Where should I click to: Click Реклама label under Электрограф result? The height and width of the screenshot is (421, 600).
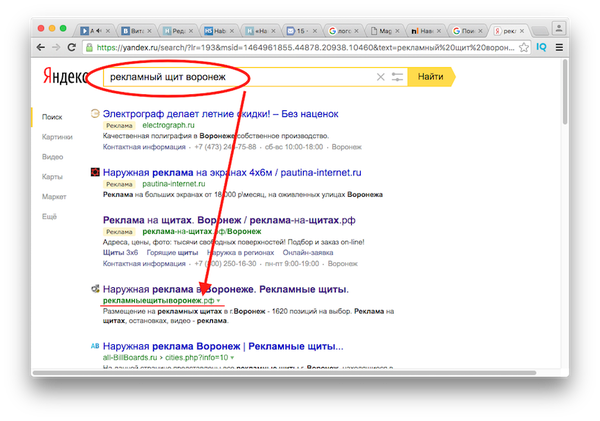click(x=119, y=126)
